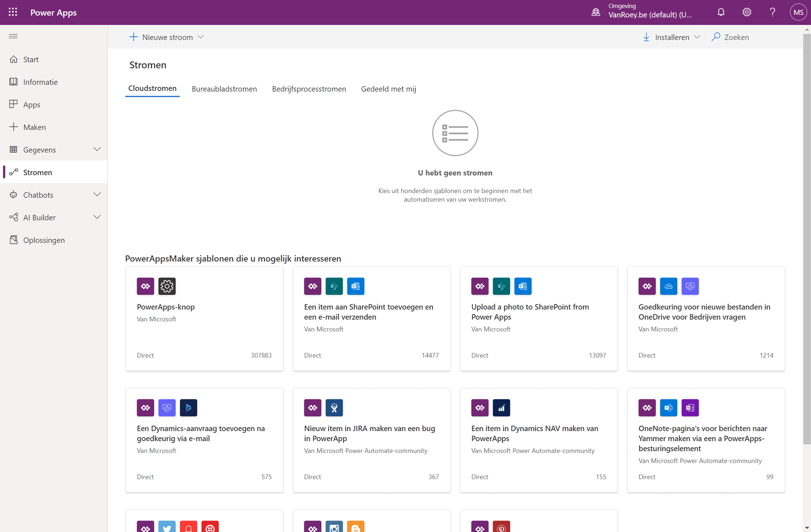Expand the AI Builder chevron
811x532 pixels.
[97, 217]
